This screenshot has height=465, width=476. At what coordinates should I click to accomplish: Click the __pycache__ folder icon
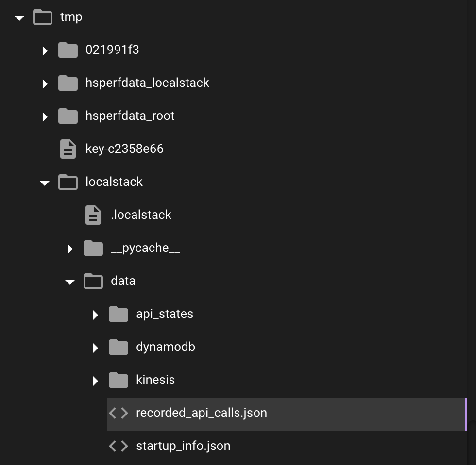[x=93, y=248]
